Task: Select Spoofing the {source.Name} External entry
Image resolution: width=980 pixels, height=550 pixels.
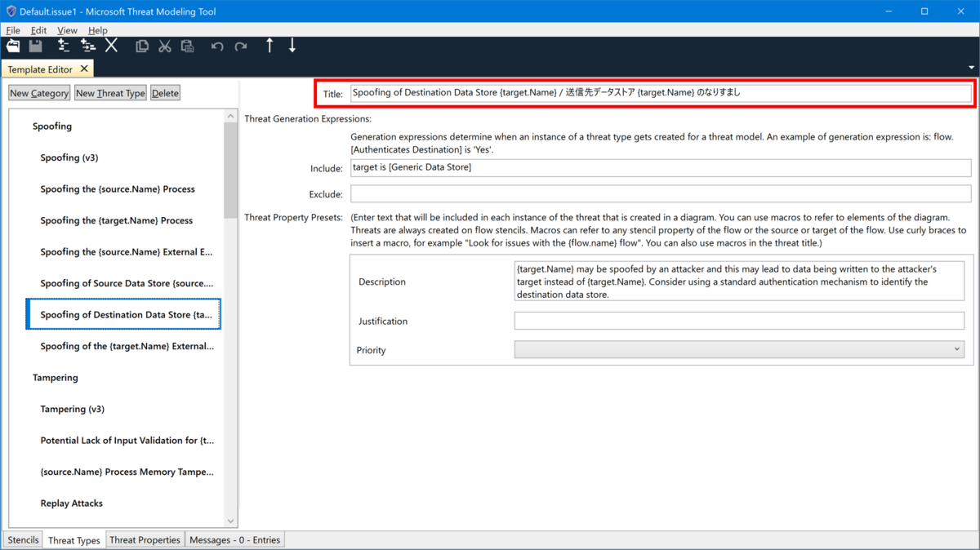Action: [x=126, y=252]
